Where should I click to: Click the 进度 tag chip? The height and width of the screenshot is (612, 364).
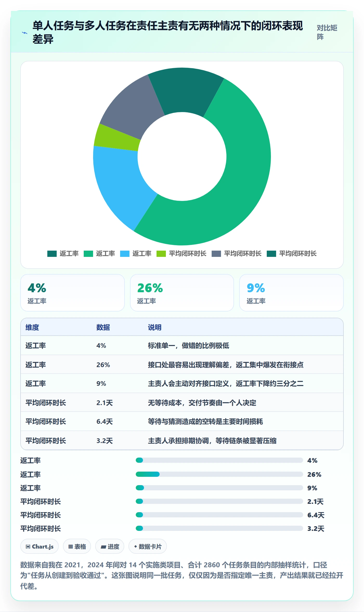[110, 546]
